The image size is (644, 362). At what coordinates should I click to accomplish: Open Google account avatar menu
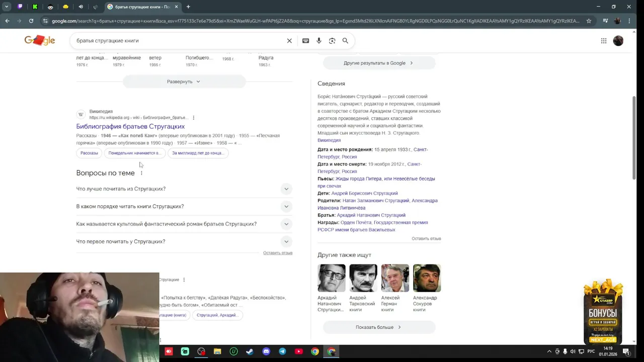pos(618,41)
